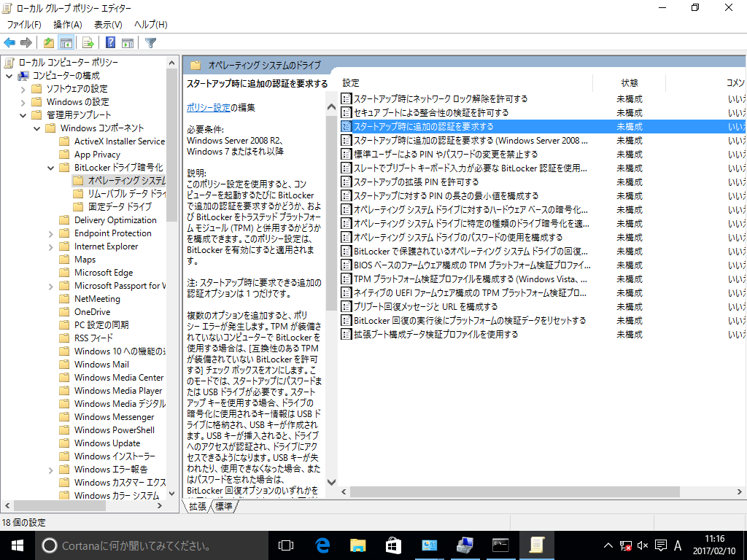This screenshot has width=747, height=560.
Task: Switch to the Command Prompt taskbar icon
Action: 500,545
